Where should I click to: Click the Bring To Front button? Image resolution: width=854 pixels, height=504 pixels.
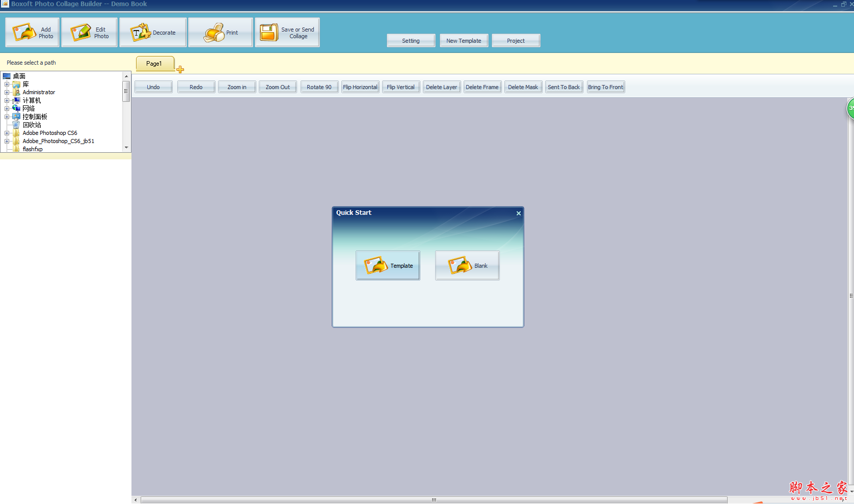tap(605, 87)
